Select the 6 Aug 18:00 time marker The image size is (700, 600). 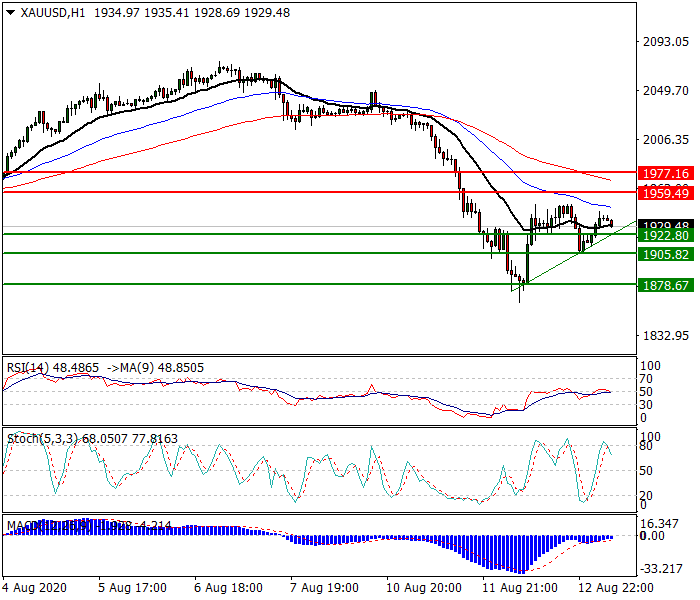pos(228,588)
